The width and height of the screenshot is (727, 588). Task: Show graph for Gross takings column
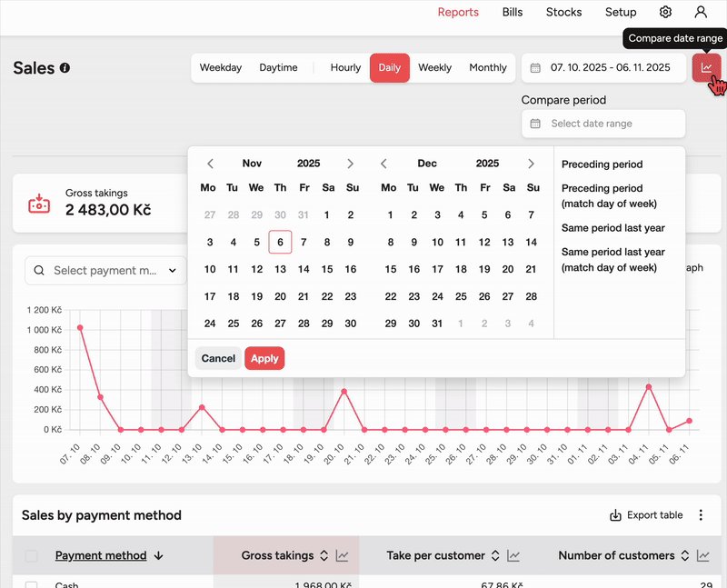pos(343,555)
